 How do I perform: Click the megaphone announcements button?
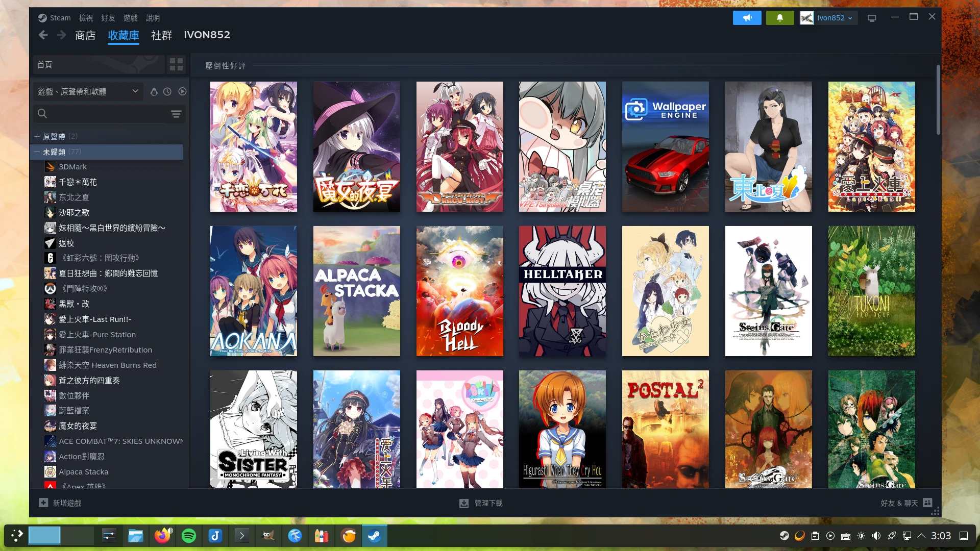[x=747, y=18]
